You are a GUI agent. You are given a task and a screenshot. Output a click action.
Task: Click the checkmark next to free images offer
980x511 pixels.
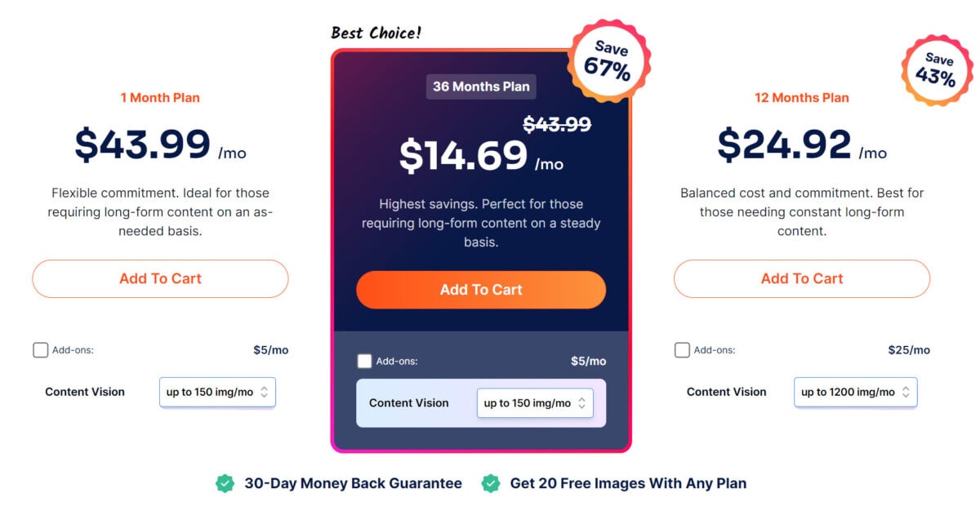click(x=490, y=483)
